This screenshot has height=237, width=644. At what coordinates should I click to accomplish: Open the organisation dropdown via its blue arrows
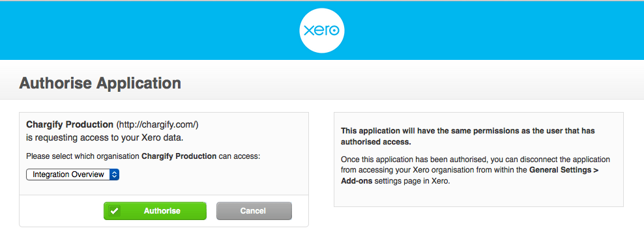click(x=115, y=174)
